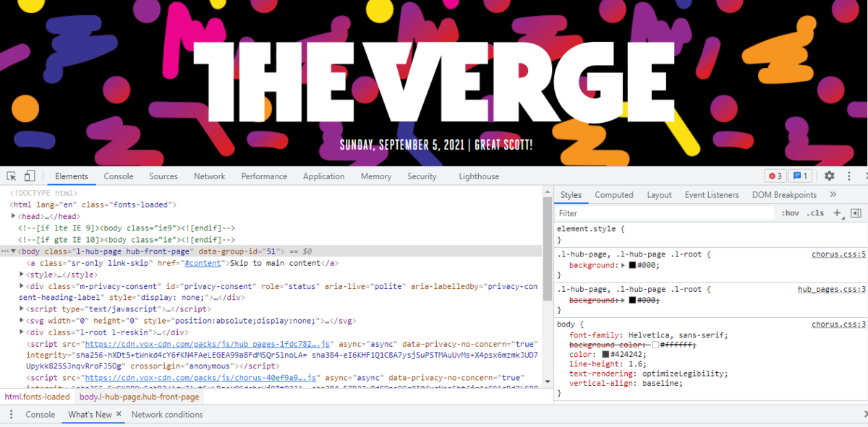Image resolution: width=868 pixels, height=427 pixels.
Task: Select html.fonts-loaded breadcrumb
Action: pyautogui.click(x=37, y=397)
